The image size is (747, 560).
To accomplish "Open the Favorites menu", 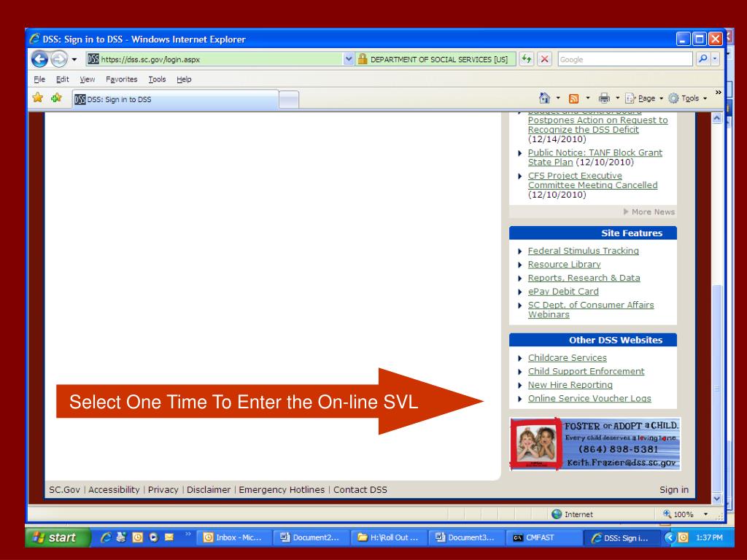I will 122,79.
